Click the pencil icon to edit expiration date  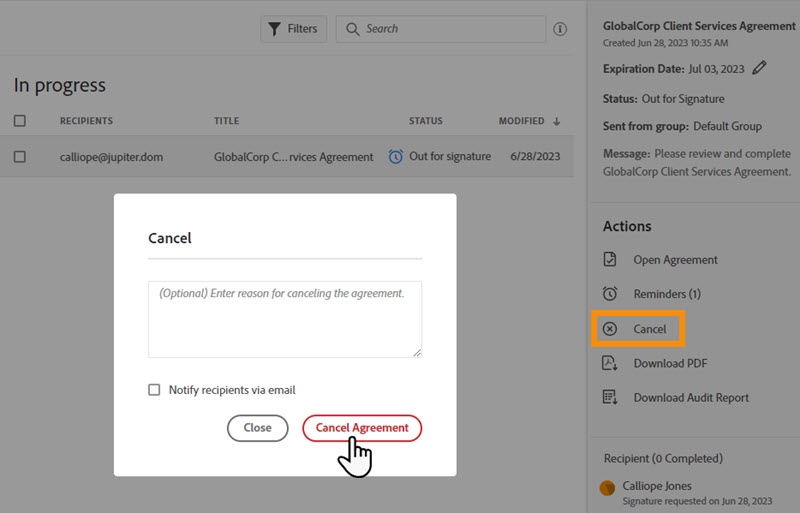pyautogui.click(x=760, y=68)
